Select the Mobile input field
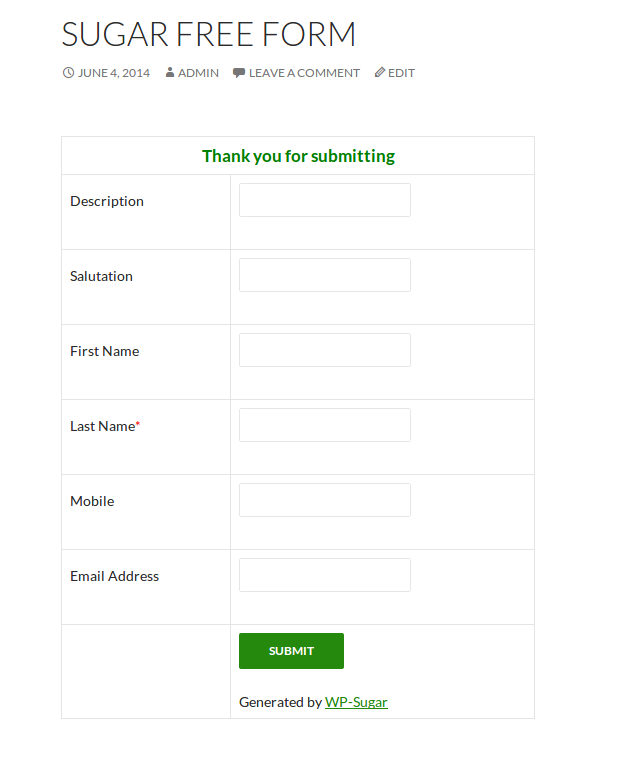 click(x=325, y=500)
